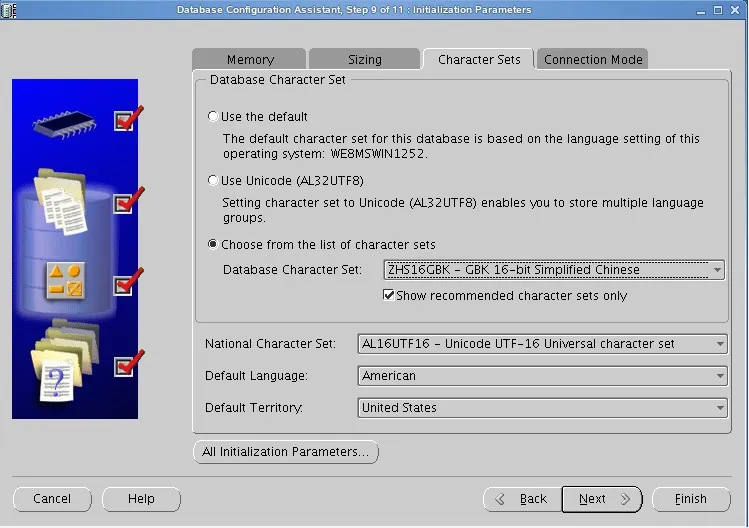Click the memory chip icon in the sidebar
This screenshot has height=528, width=749.
pos(64,124)
